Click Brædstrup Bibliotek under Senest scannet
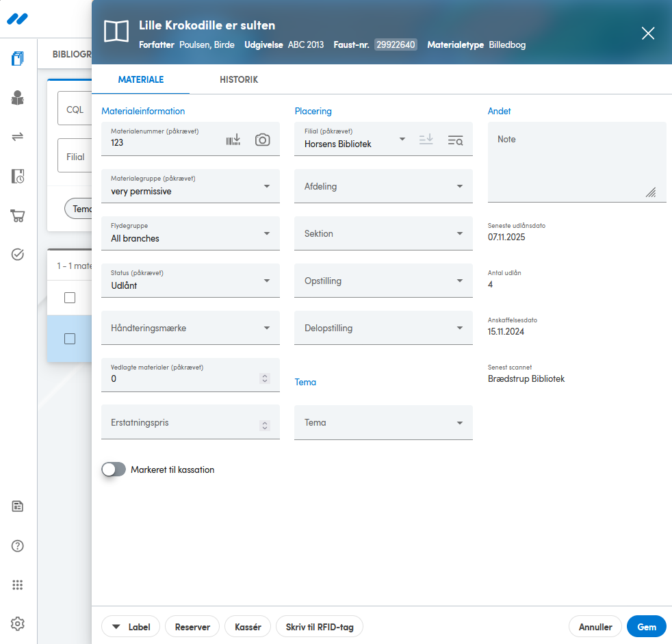The height and width of the screenshot is (644, 672). (526, 378)
